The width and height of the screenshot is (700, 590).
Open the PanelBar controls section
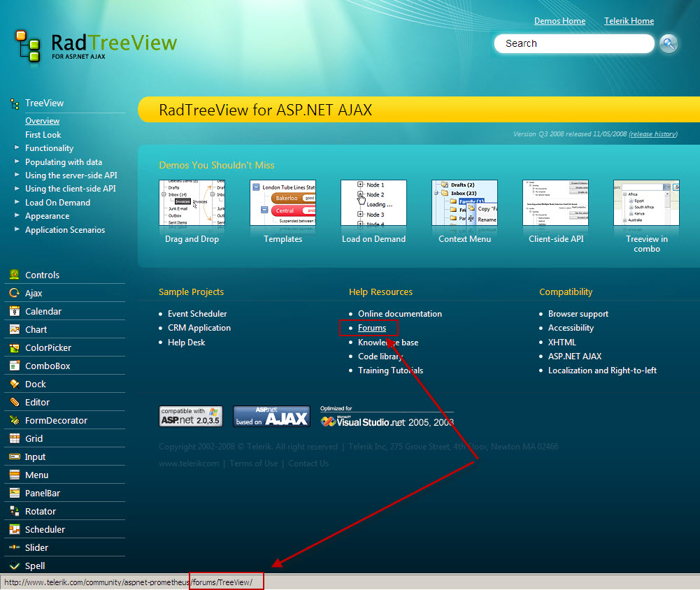pyautogui.click(x=43, y=493)
